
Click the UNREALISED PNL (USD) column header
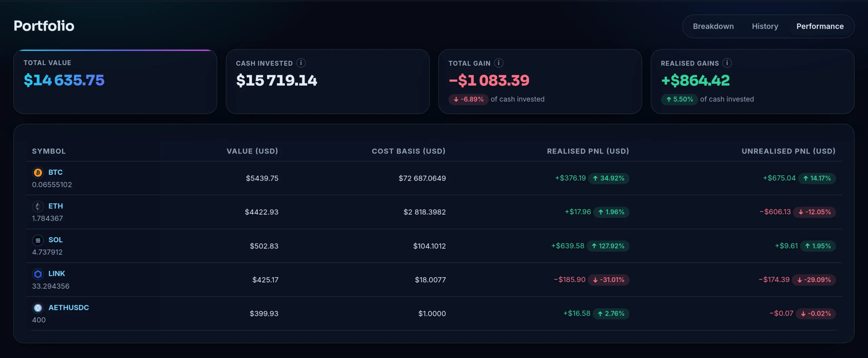(x=788, y=151)
